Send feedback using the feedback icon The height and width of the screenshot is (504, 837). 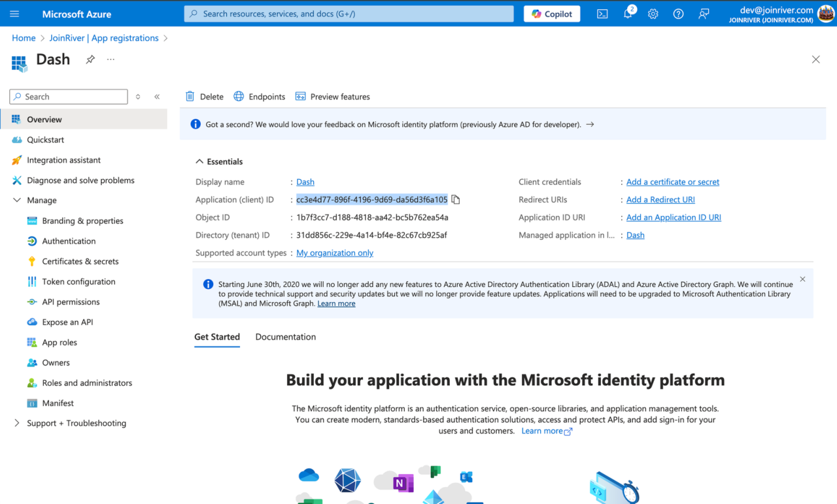coord(703,13)
